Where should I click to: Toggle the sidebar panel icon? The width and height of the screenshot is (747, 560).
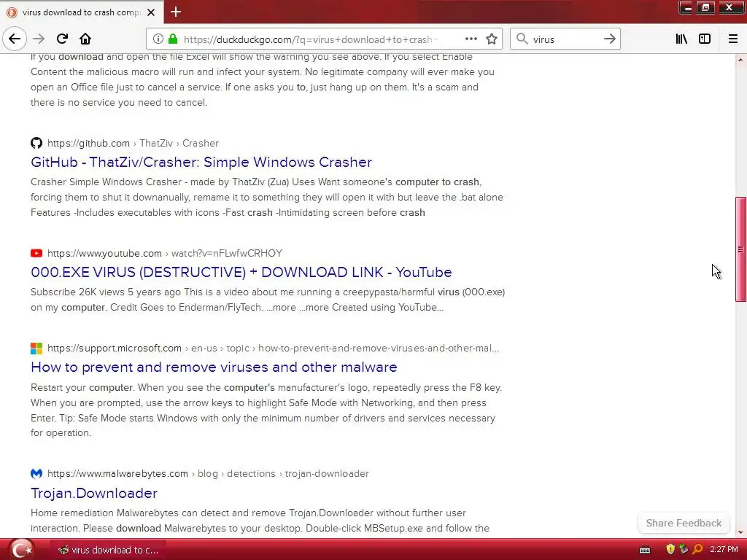[x=705, y=39]
